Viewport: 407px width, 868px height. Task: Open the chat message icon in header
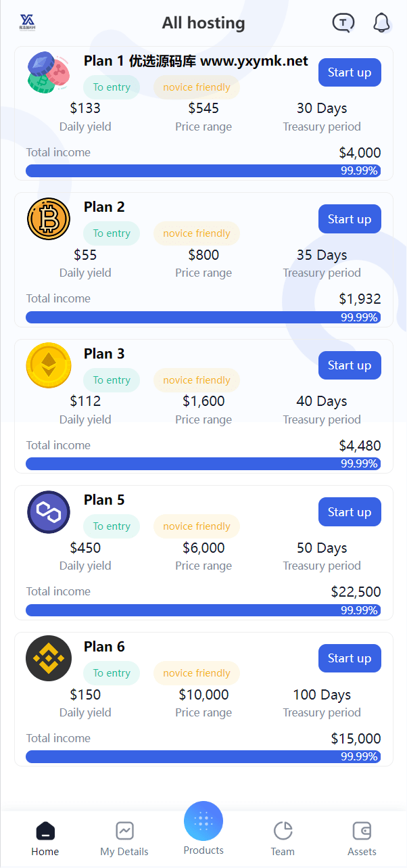(343, 23)
